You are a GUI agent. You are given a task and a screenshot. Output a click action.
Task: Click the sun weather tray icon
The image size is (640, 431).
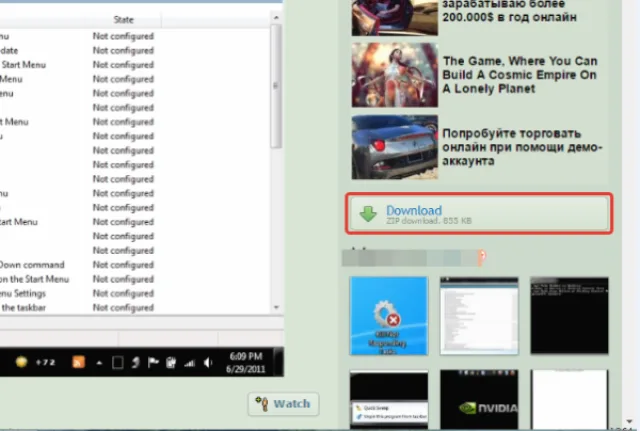click(21, 362)
